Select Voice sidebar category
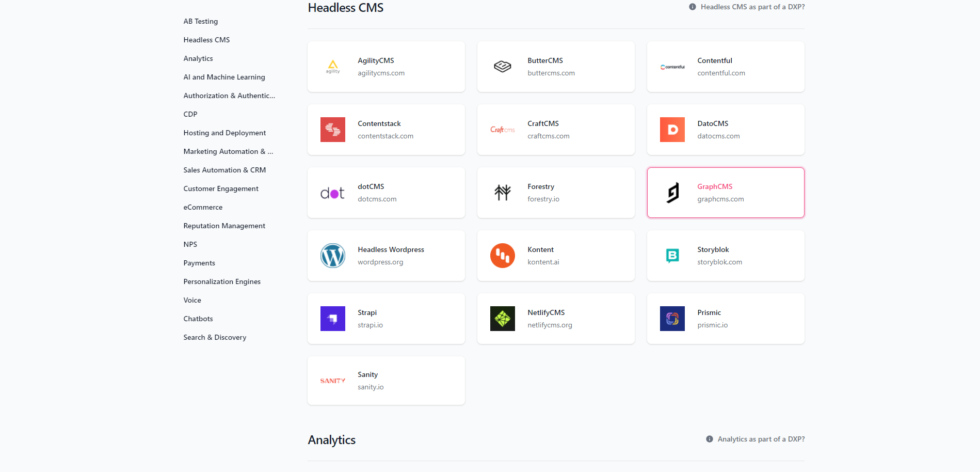 192,300
